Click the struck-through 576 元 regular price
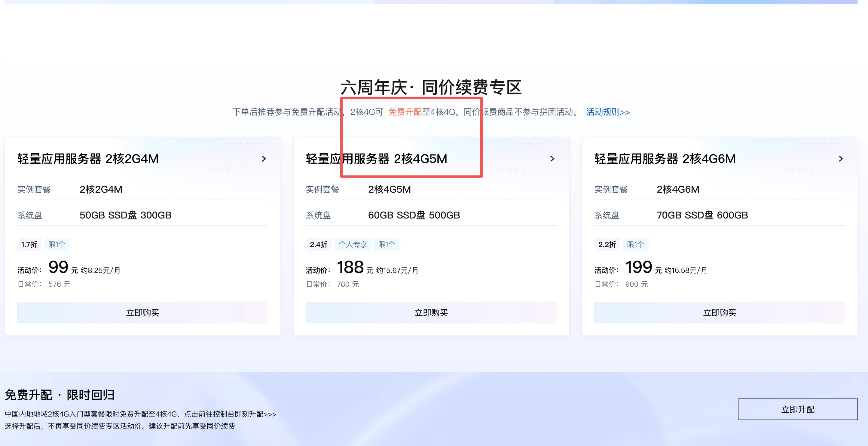This screenshot has height=446, width=868. click(x=59, y=284)
